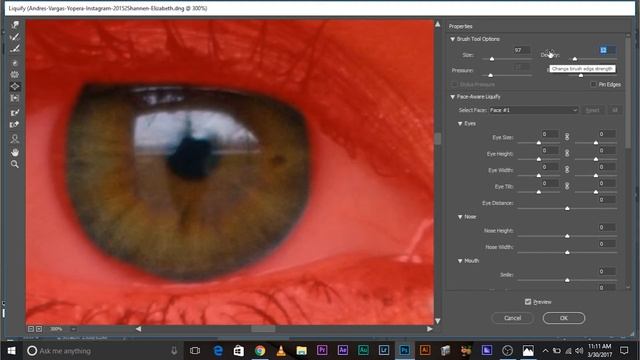The height and width of the screenshot is (360, 640).
Task: Select the Reconstruct tool
Action: coord(15,37)
